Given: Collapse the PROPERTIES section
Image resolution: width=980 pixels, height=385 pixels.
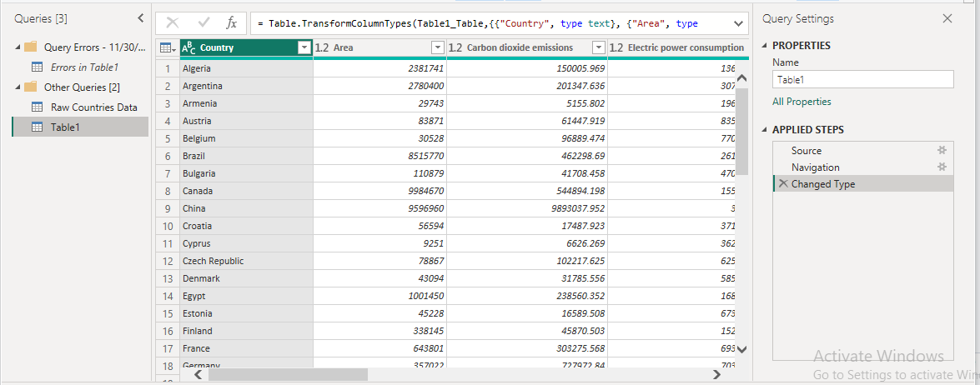Looking at the screenshot, I should [766, 46].
